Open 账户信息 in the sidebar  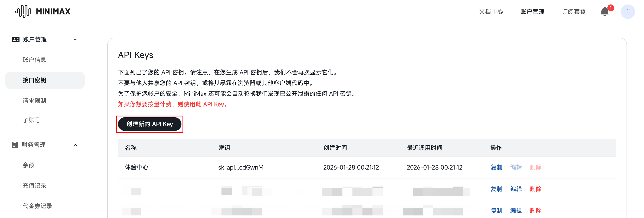34,60
